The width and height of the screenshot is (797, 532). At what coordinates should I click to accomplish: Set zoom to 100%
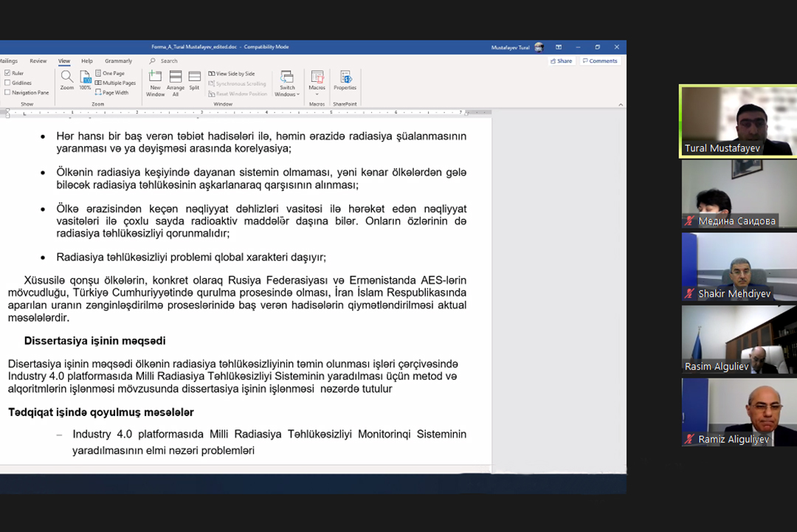(x=84, y=80)
